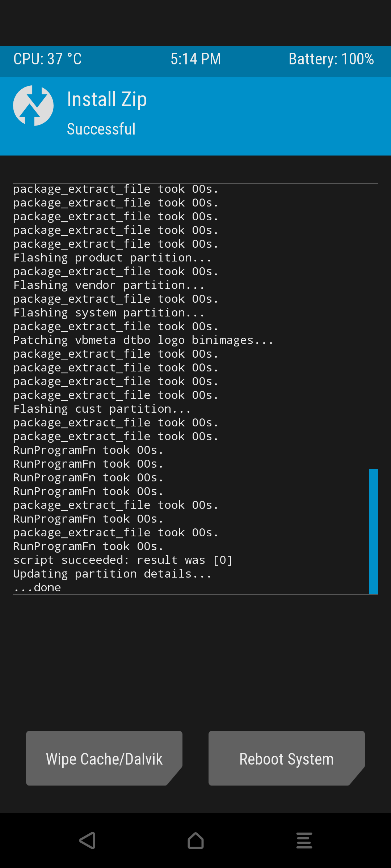Click the Wipe Cache/Dalvik button
Image resolution: width=391 pixels, height=868 pixels.
pyautogui.click(x=104, y=758)
